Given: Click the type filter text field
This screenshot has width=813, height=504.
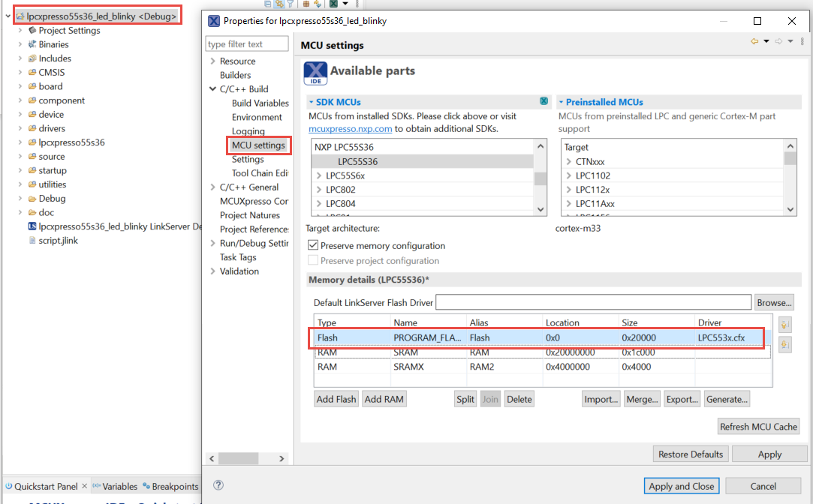Looking at the screenshot, I should pos(246,43).
